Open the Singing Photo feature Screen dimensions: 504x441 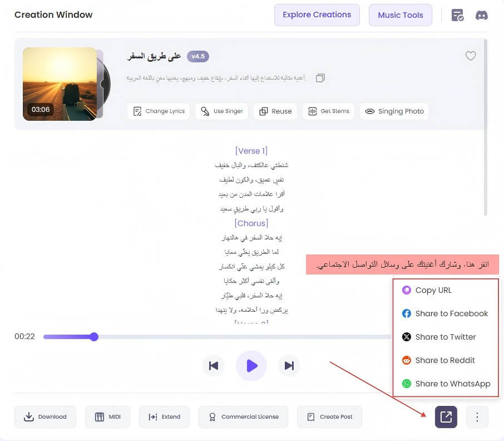394,111
